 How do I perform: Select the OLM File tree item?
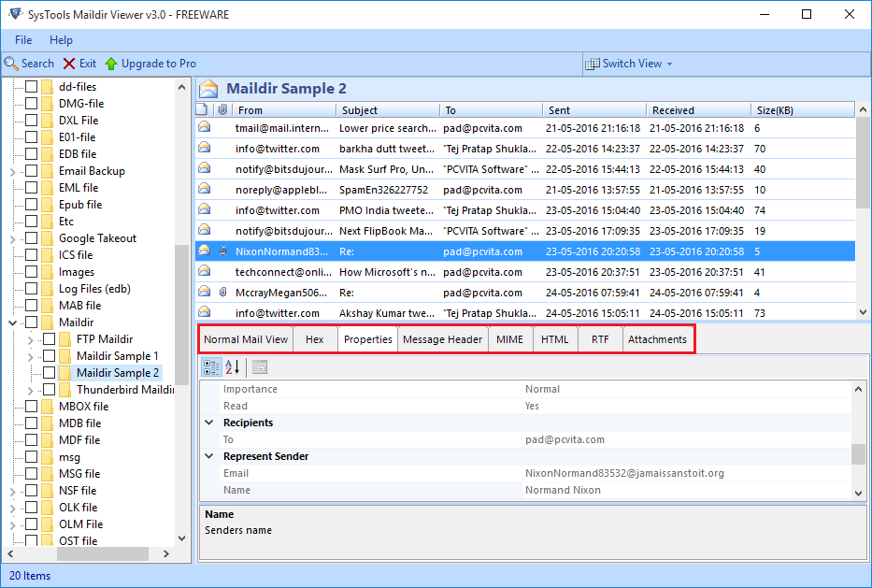pyautogui.click(x=80, y=524)
